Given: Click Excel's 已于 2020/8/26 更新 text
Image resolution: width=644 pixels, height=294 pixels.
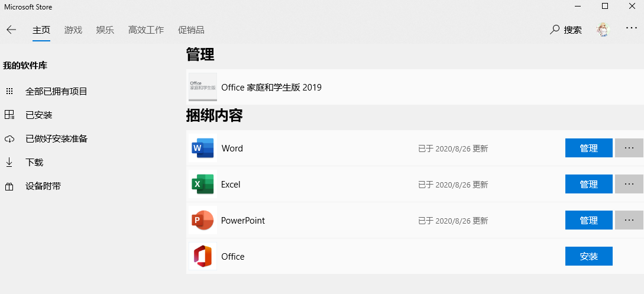Looking at the screenshot, I should 453,185.
